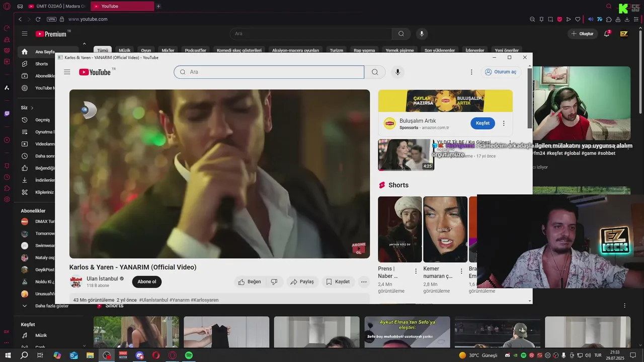Click the dislike thumbs-down button

click(x=274, y=282)
